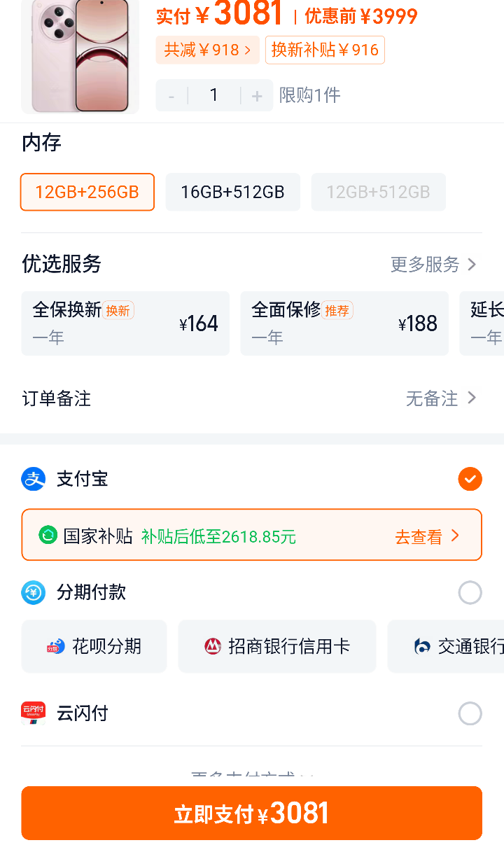504x859 pixels.
Task: Choose 招商银行信用卡 installment option
Action: point(277,646)
